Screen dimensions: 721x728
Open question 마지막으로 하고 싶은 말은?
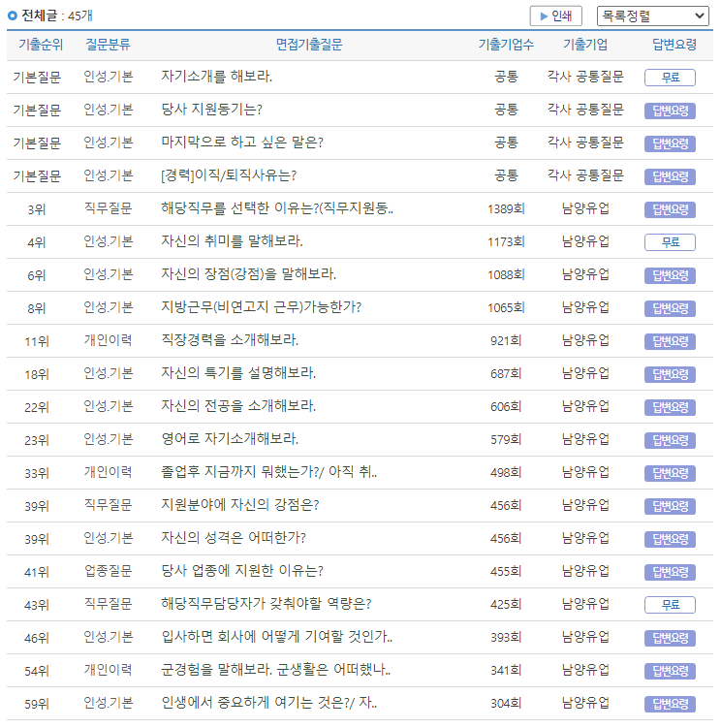pyautogui.click(x=242, y=142)
